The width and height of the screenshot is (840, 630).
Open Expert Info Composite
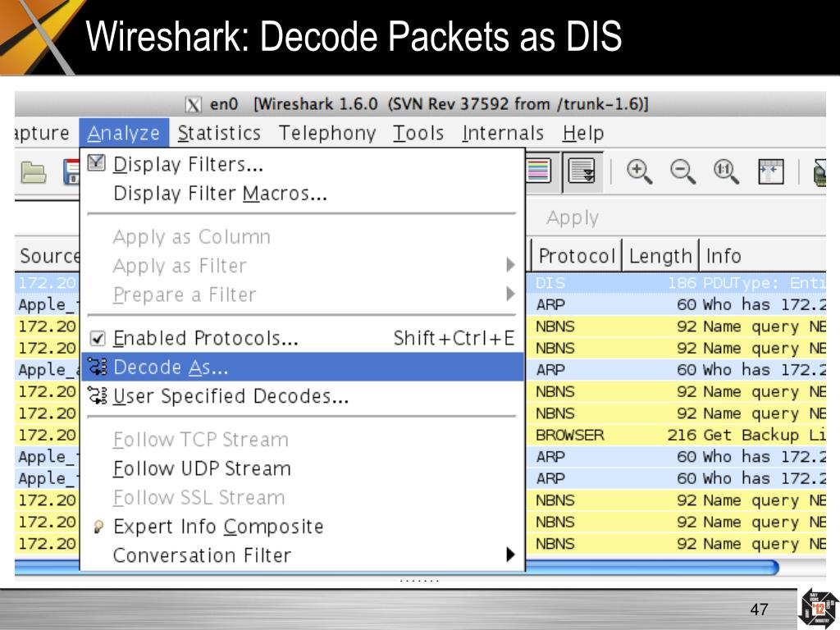point(303,526)
